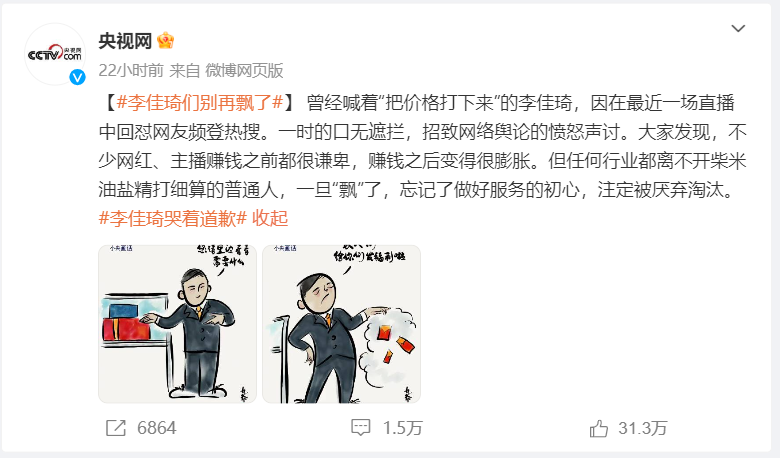Image resolution: width=780 pixels, height=458 pixels.
Task: Click the gold crown badge beside 央视网
Action: click(166, 41)
